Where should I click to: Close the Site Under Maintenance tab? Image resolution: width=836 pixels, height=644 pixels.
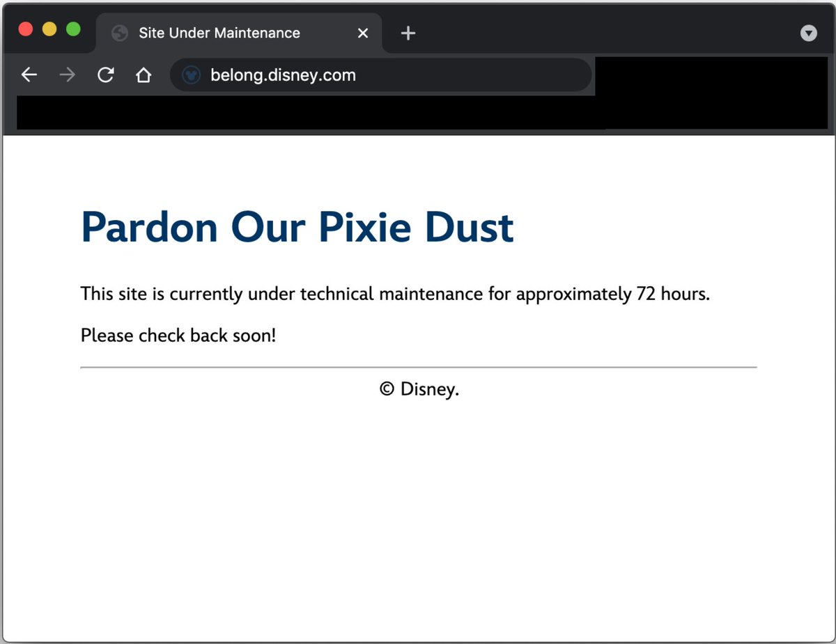tap(362, 33)
